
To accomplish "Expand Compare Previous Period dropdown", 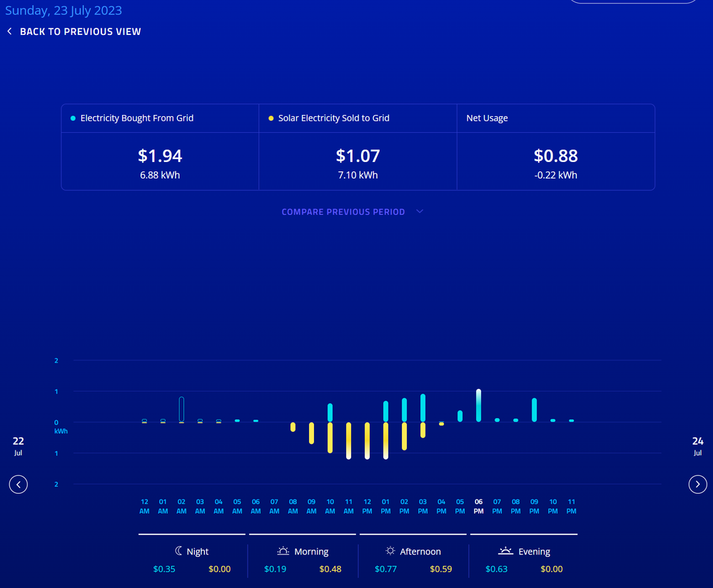I will [343, 212].
